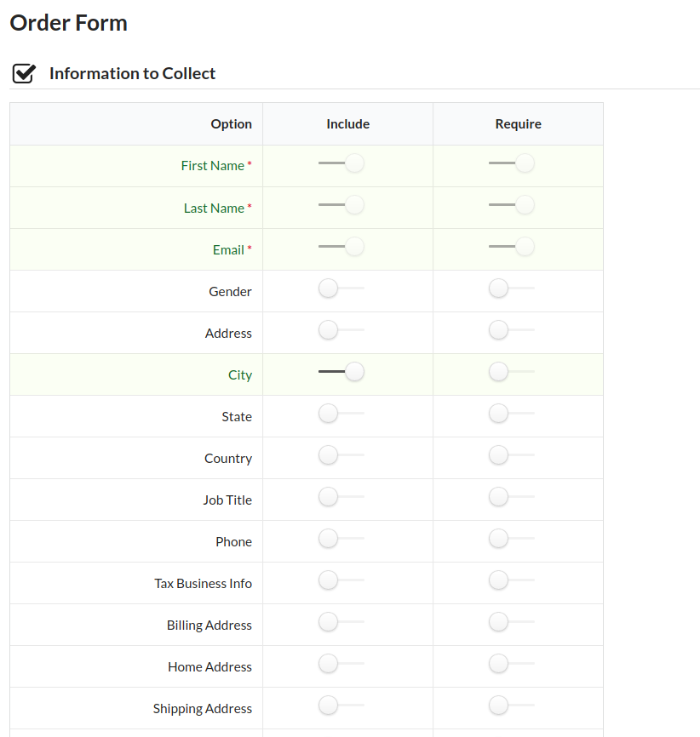Turn on Tax Business Info Include
700x737 pixels.
coord(341,580)
